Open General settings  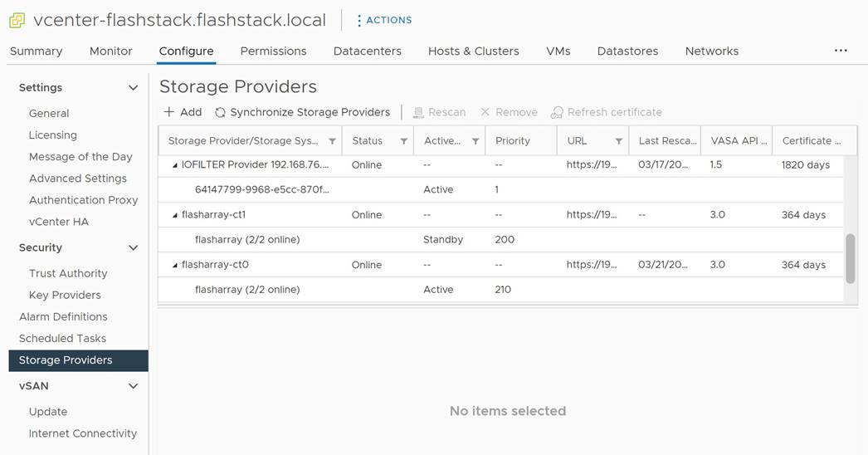pyautogui.click(x=49, y=113)
